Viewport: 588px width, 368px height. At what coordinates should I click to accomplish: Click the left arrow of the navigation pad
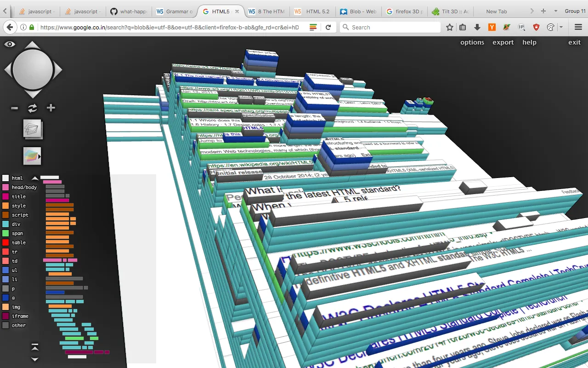pos(8,70)
